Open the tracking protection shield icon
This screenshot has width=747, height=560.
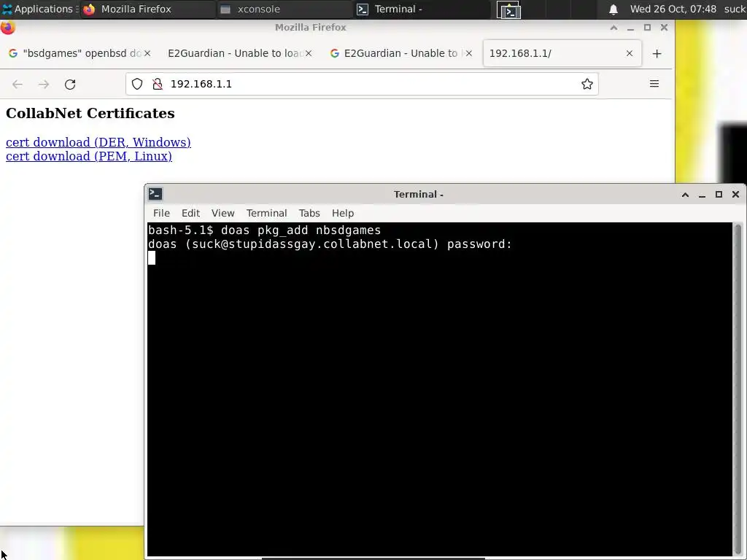[137, 84]
